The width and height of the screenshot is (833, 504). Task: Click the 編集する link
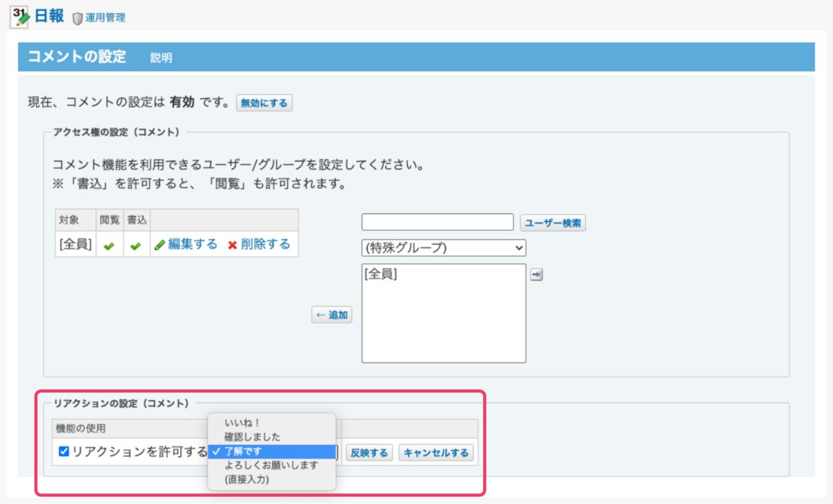point(192,244)
